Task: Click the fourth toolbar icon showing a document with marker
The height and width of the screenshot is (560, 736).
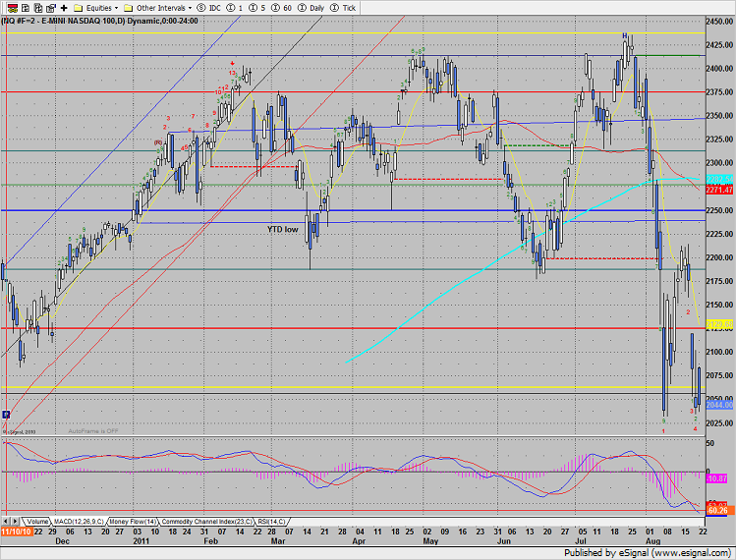Action: tap(51, 8)
